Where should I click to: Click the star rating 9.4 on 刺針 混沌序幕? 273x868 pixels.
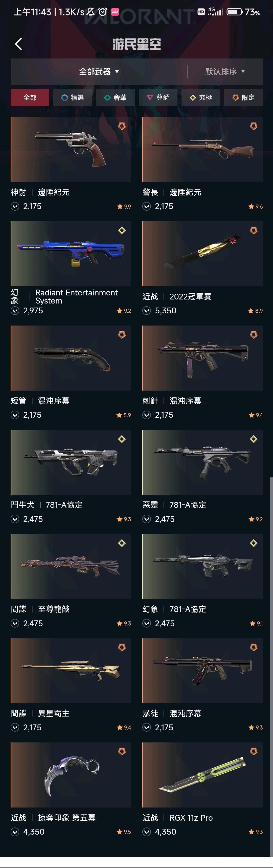click(x=256, y=415)
